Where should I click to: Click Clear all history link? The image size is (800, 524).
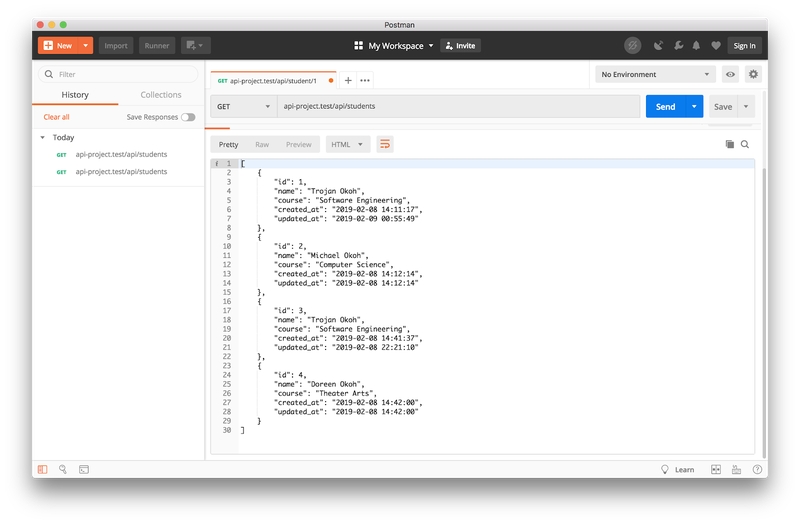tap(56, 117)
